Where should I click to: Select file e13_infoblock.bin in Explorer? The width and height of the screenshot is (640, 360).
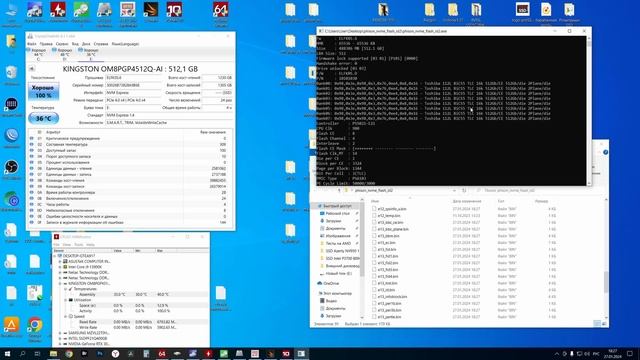391,297
